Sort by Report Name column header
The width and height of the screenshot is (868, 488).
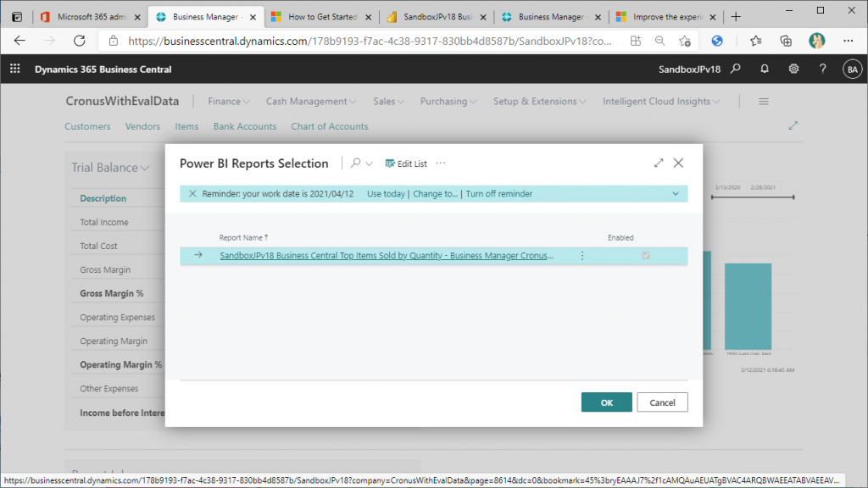click(x=243, y=237)
